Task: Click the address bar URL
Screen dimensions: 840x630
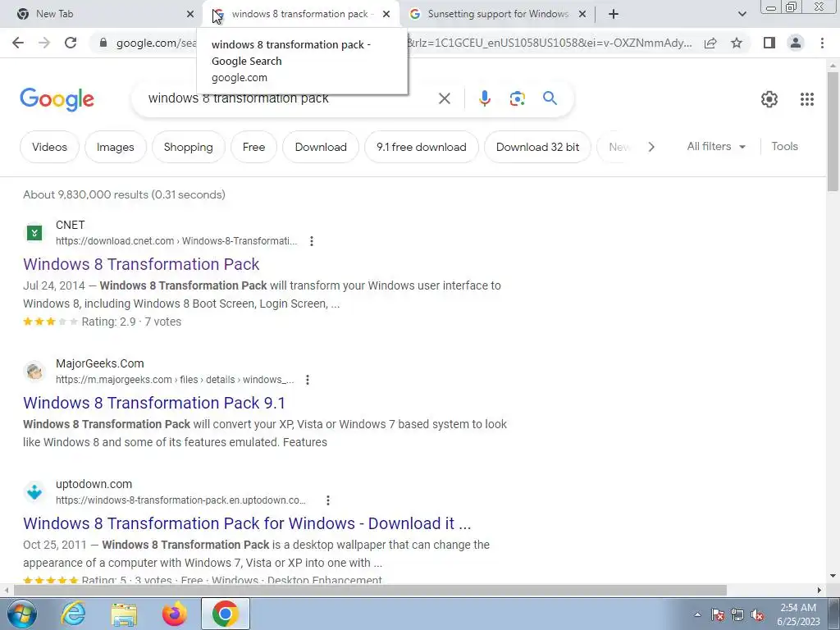Action: point(404,43)
